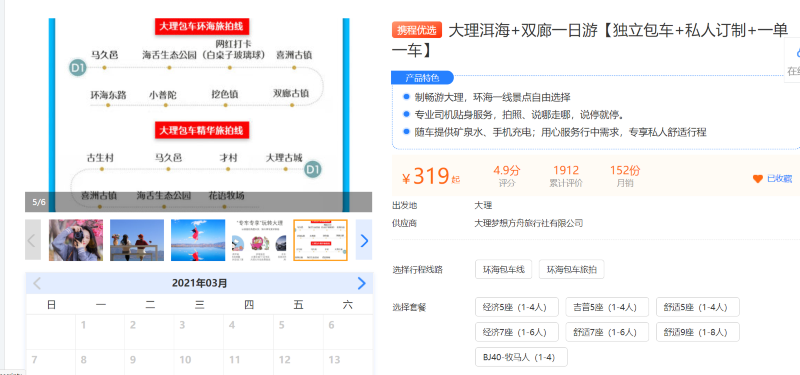Click supplier 大理梦想方舟旅行社有限公司
Viewport: 800px width, 375px height.
click(529, 223)
